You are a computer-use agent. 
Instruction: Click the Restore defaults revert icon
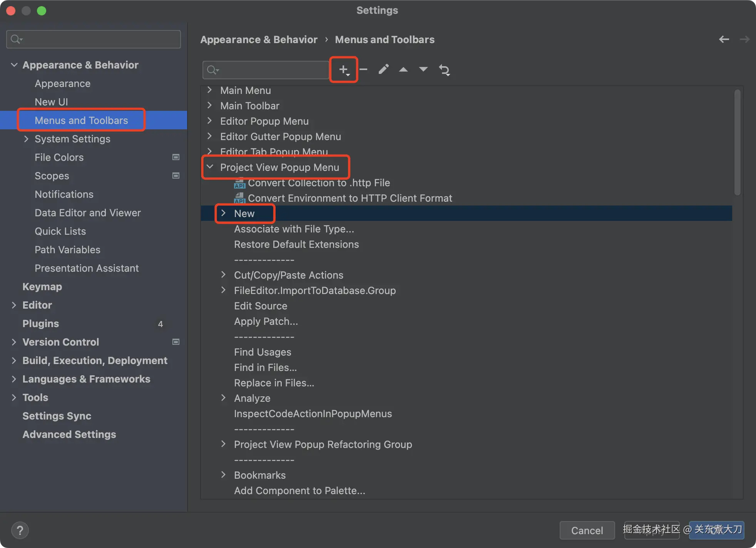coord(444,70)
